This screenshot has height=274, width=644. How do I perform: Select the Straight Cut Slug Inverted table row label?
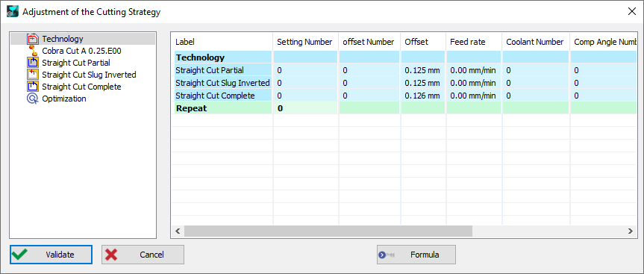pos(223,83)
